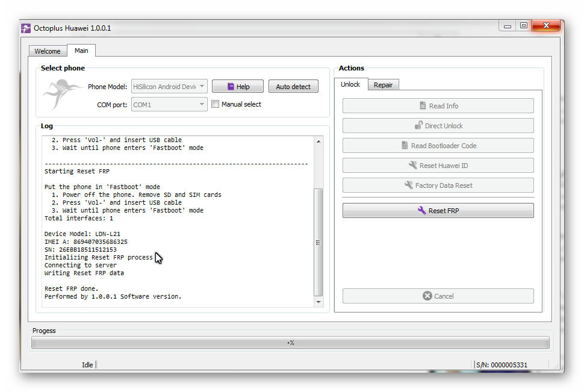584x392 pixels.
Task: Click the 'Total interfaces: 1' log line
Action: pyautogui.click(x=79, y=219)
